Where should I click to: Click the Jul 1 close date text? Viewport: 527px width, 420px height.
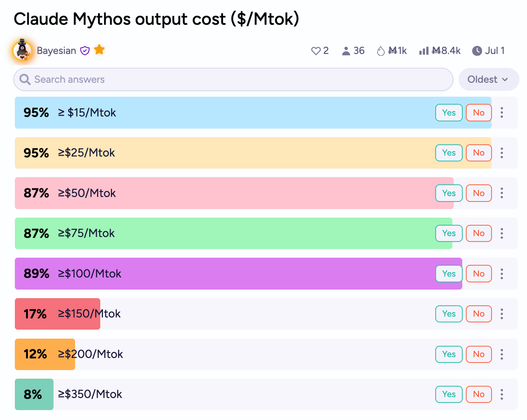495,51
